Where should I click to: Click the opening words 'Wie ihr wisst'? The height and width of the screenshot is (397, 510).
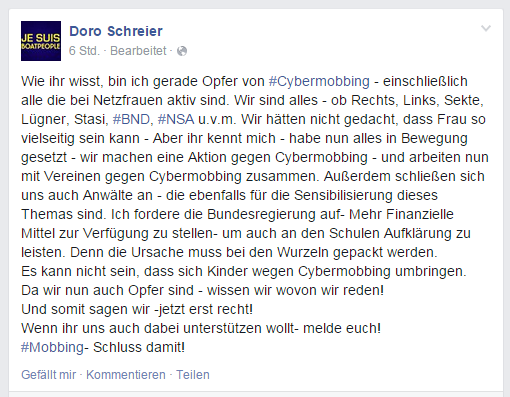click(x=61, y=82)
